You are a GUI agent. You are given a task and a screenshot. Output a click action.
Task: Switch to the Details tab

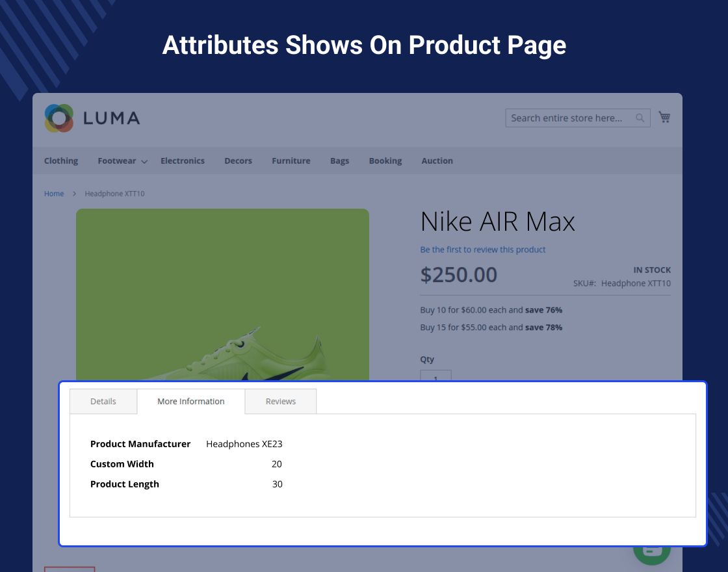coord(103,401)
